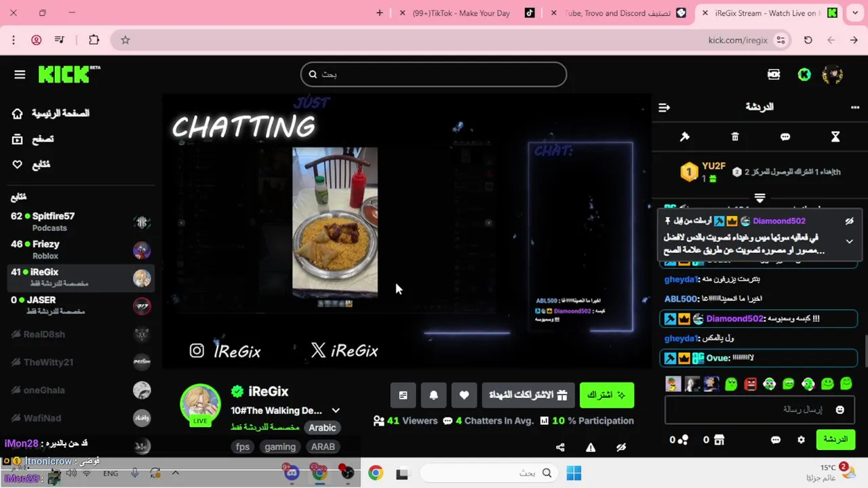
Task: Click the Kick search field
Action: click(433, 75)
